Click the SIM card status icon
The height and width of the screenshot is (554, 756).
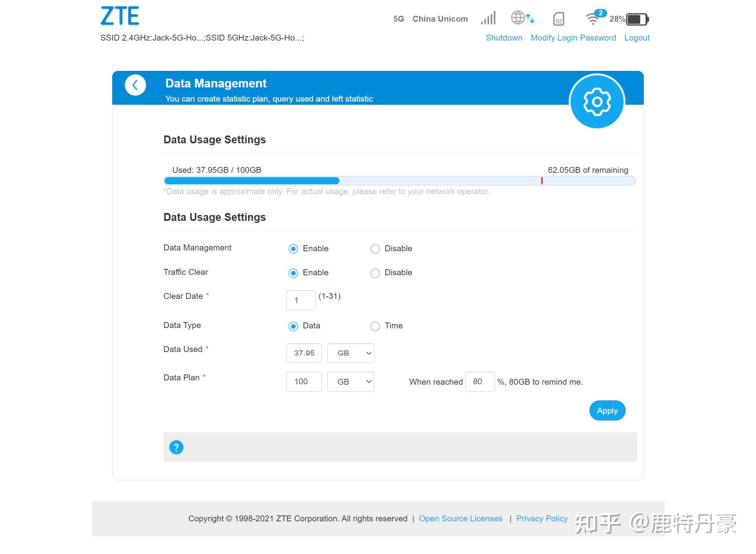tap(558, 19)
